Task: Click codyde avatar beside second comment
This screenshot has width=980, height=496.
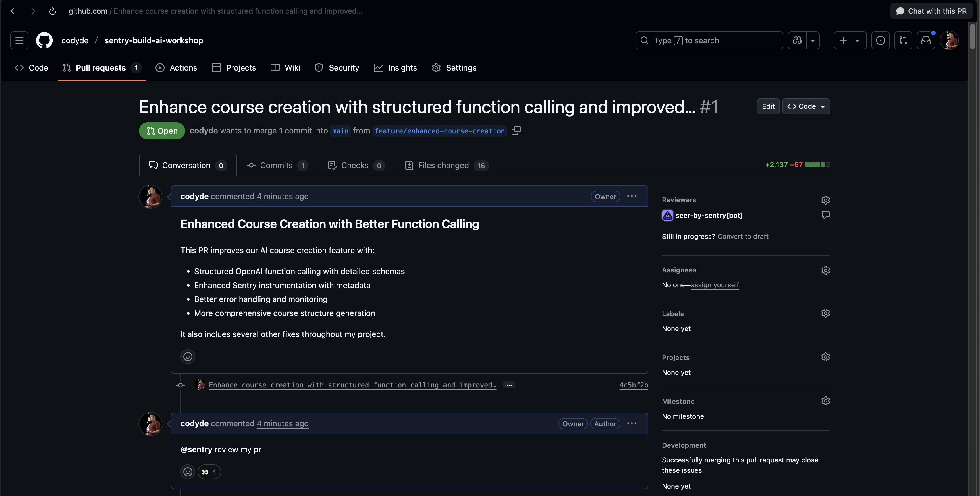Action: click(x=150, y=424)
